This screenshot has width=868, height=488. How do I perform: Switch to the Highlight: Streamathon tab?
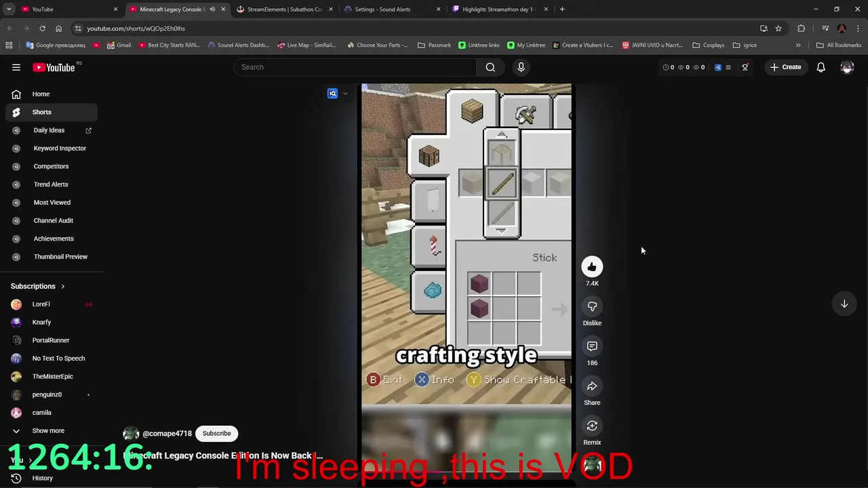click(500, 9)
